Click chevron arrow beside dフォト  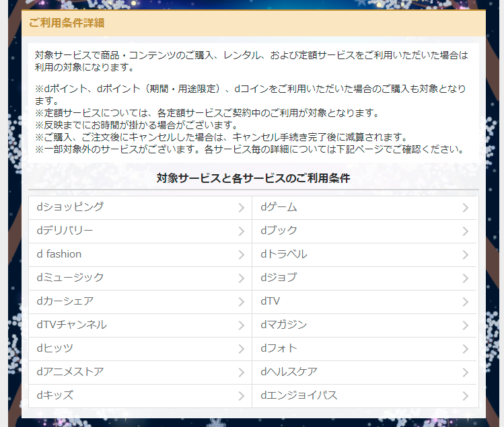pos(466,349)
